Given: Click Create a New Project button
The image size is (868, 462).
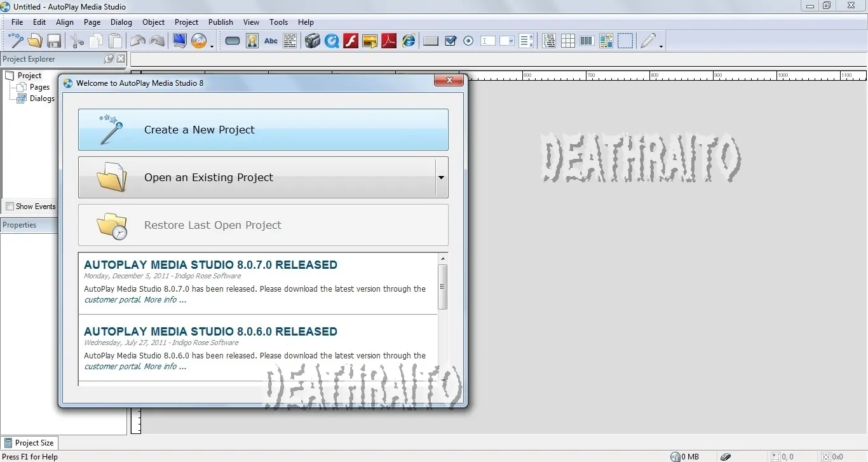Looking at the screenshot, I should coord(263,130).
